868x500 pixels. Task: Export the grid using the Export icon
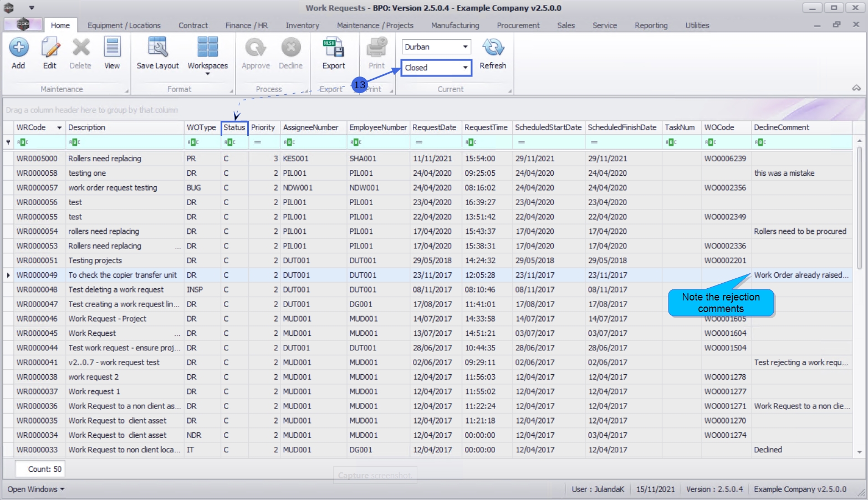pyautogui.click(x=334, y=48)
